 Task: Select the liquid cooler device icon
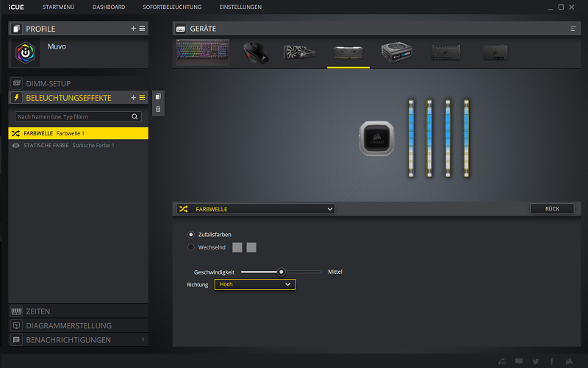point(299,52)
